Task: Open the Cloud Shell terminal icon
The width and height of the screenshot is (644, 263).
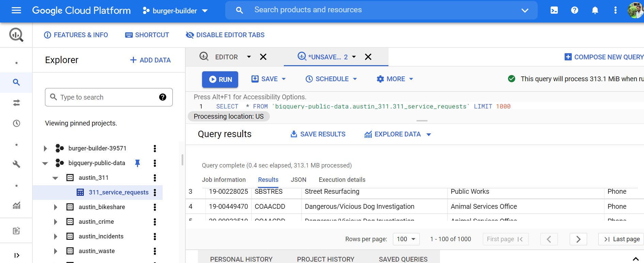Action: coord(554,10)
